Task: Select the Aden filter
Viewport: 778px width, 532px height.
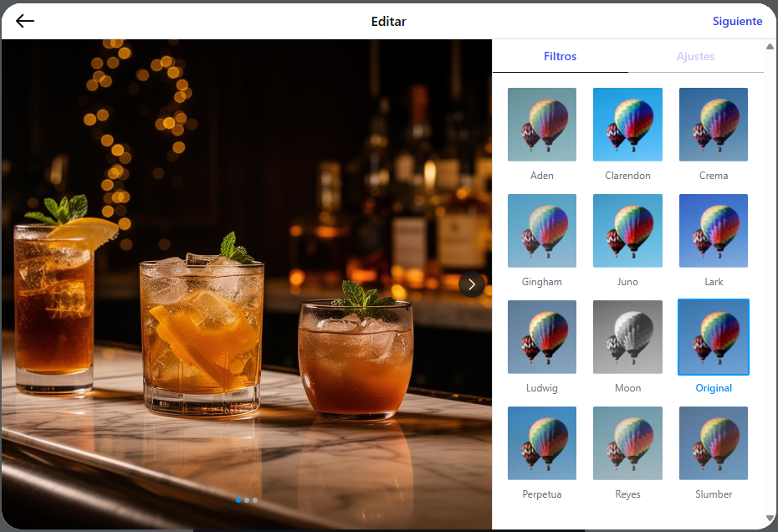Action: click(541, 124)
